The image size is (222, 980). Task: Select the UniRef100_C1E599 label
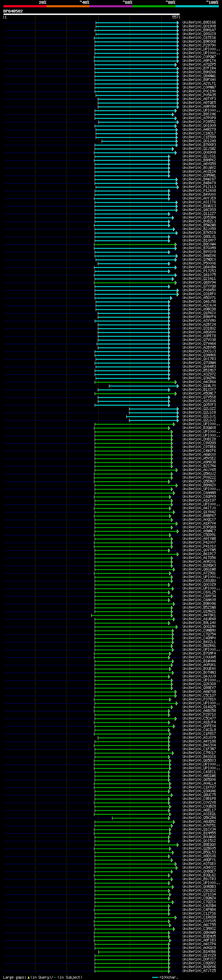pos(199,137)
